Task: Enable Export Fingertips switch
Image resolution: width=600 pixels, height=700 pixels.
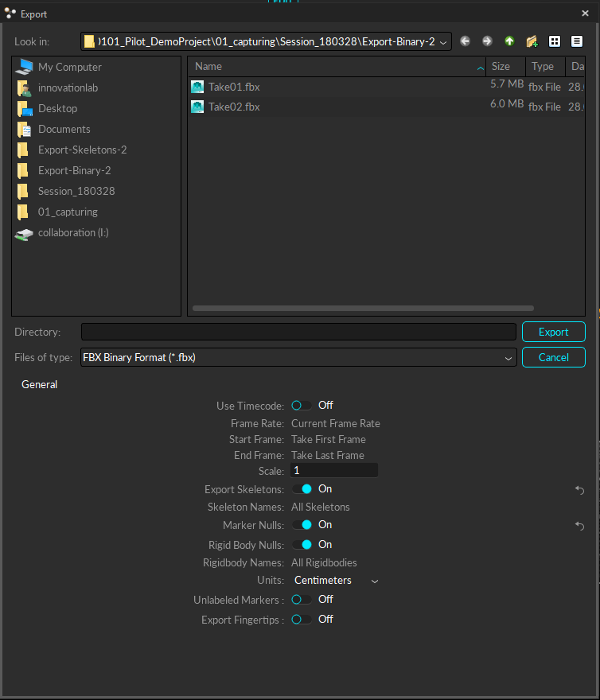Action: (x=302, y=620)
